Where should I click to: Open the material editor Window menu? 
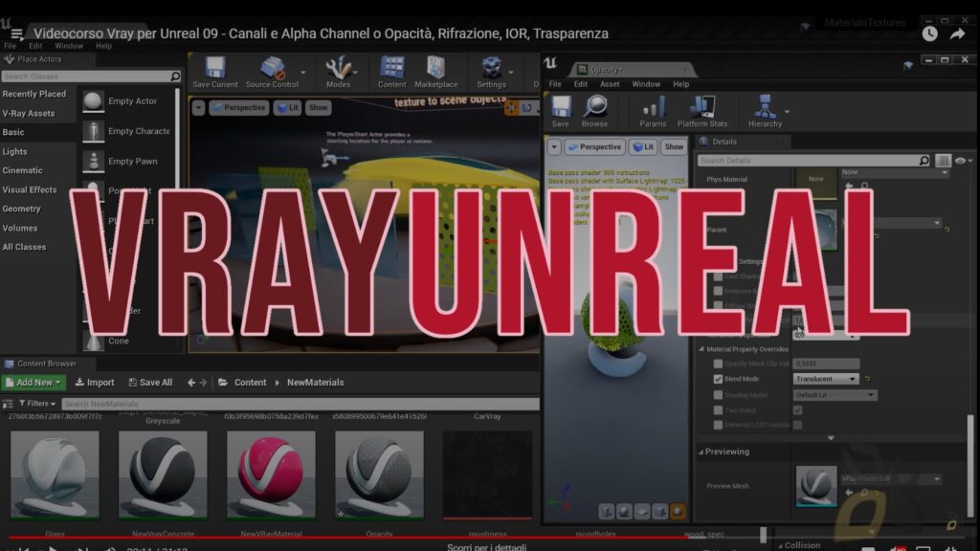(646, 84)
